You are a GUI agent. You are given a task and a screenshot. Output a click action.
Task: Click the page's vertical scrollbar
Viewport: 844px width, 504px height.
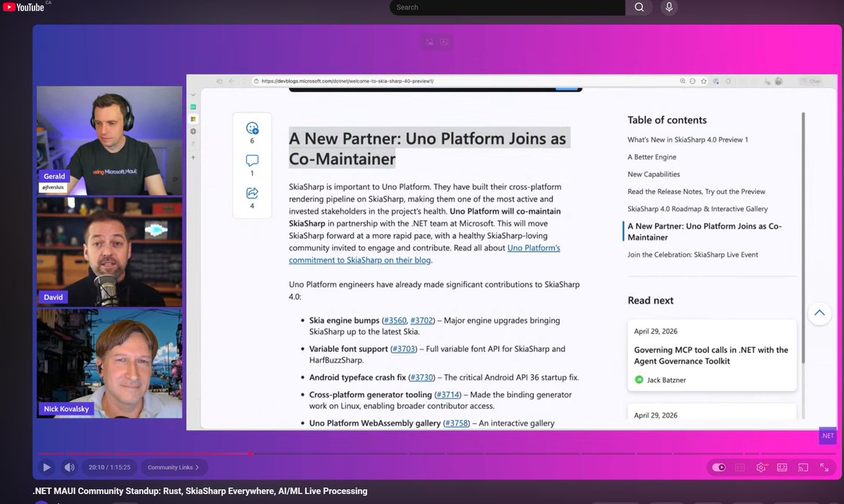point(803,239)
